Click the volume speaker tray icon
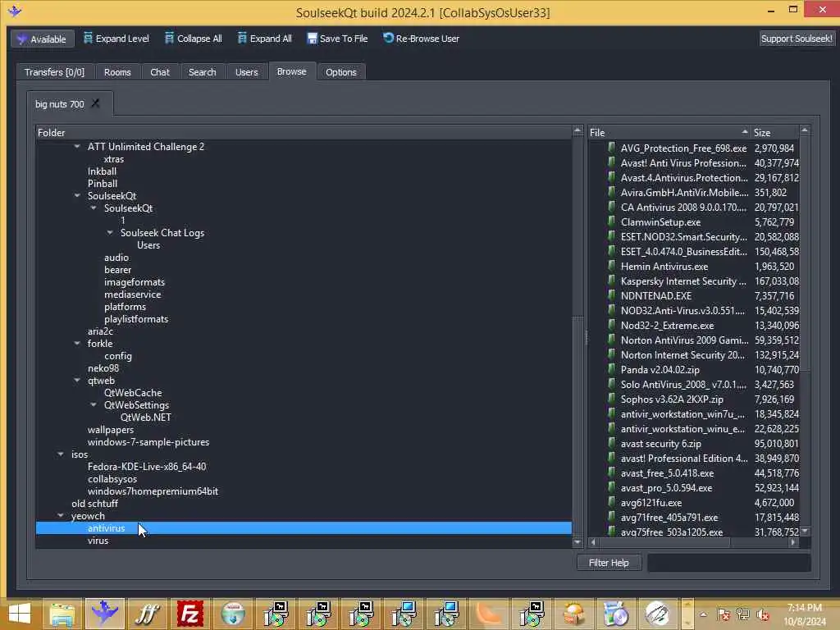Image resolution: width=840 pixels, height=630 pixels. [762, 614]
